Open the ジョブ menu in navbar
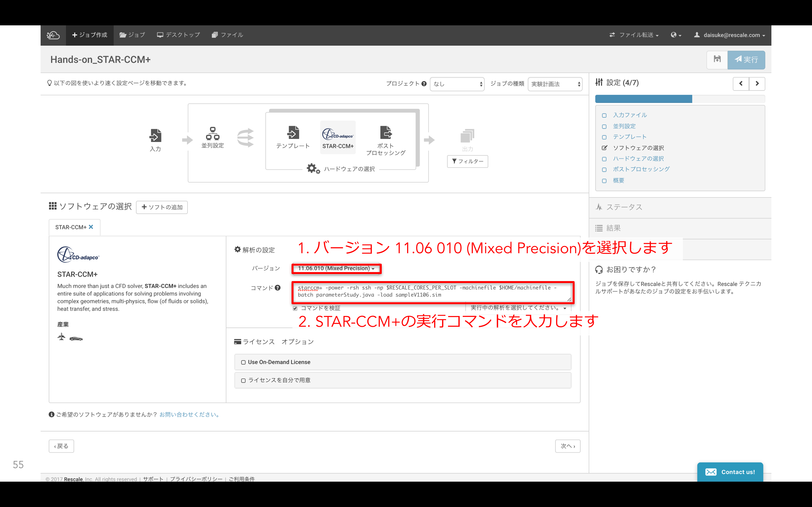 click(x=132, y=35)
